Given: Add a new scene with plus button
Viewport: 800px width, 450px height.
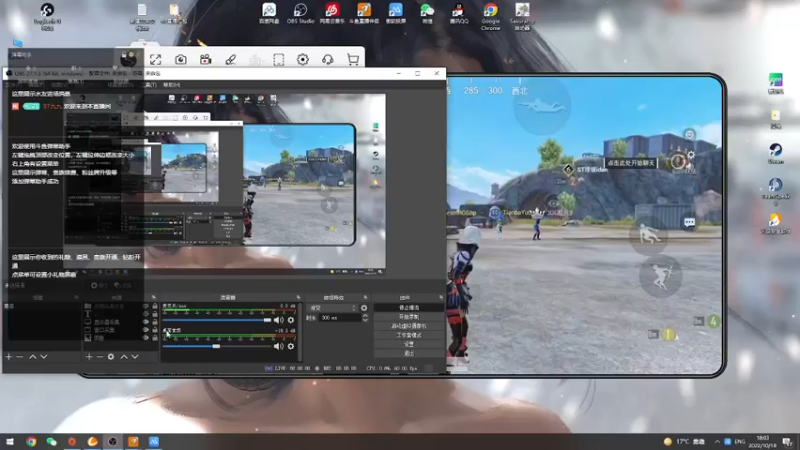Looking at the screenshot, I should [9, 357].
